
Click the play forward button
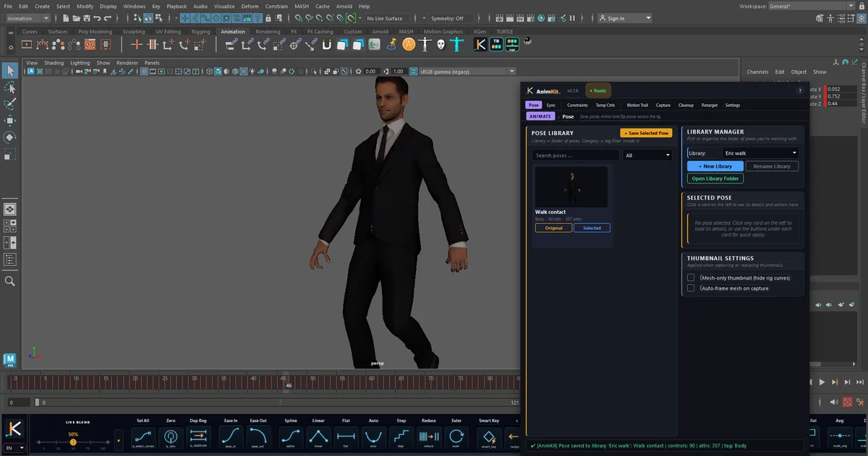pos(822,382)
